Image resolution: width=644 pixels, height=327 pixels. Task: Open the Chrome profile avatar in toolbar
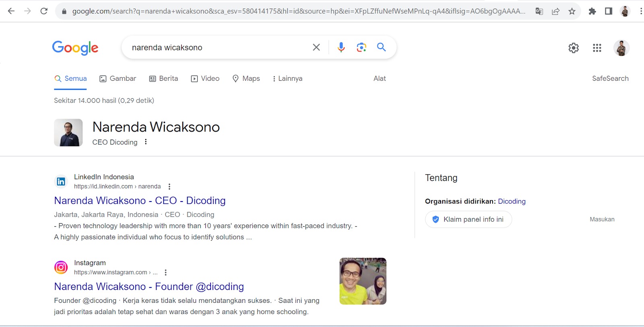point(625,11)
